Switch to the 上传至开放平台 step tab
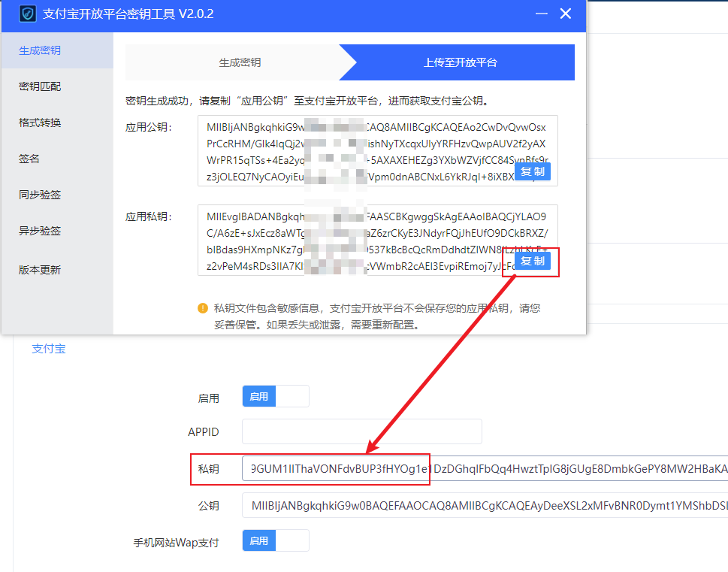The width and height of the screenshot is (728, 572). click(460, 62)
